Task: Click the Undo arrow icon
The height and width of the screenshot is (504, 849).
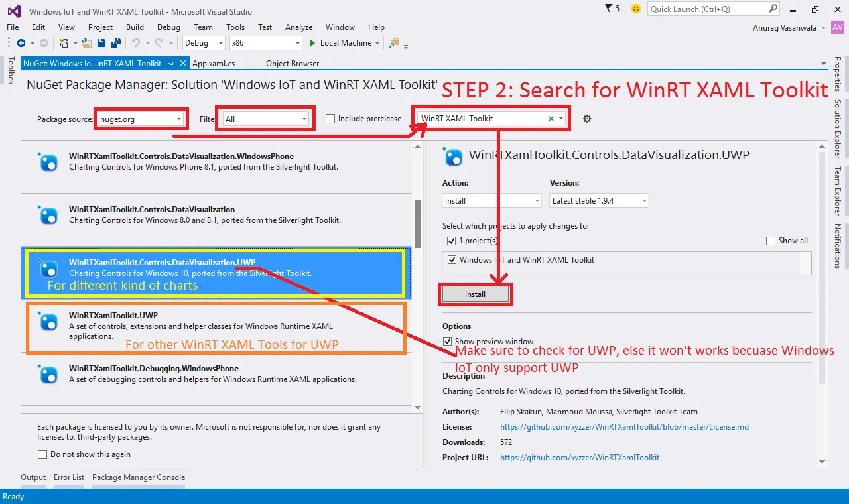Action: pyautogui.click(x=135, y=43)
